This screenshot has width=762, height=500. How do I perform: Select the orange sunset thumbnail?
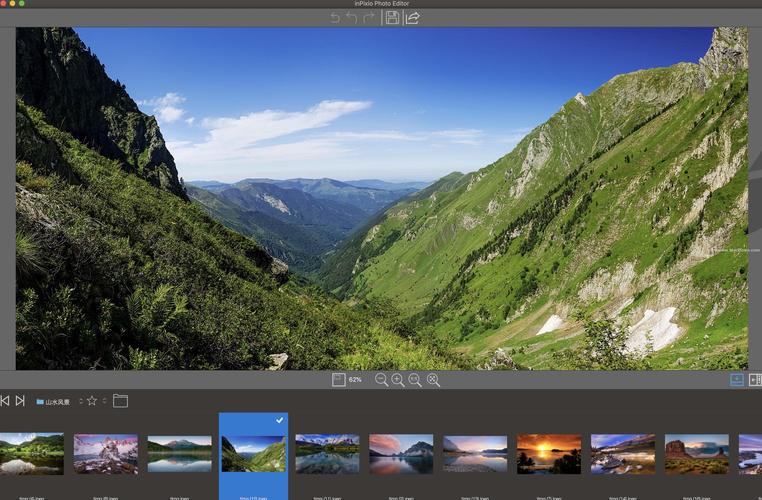pyautogui.click(x=549, y=454)
